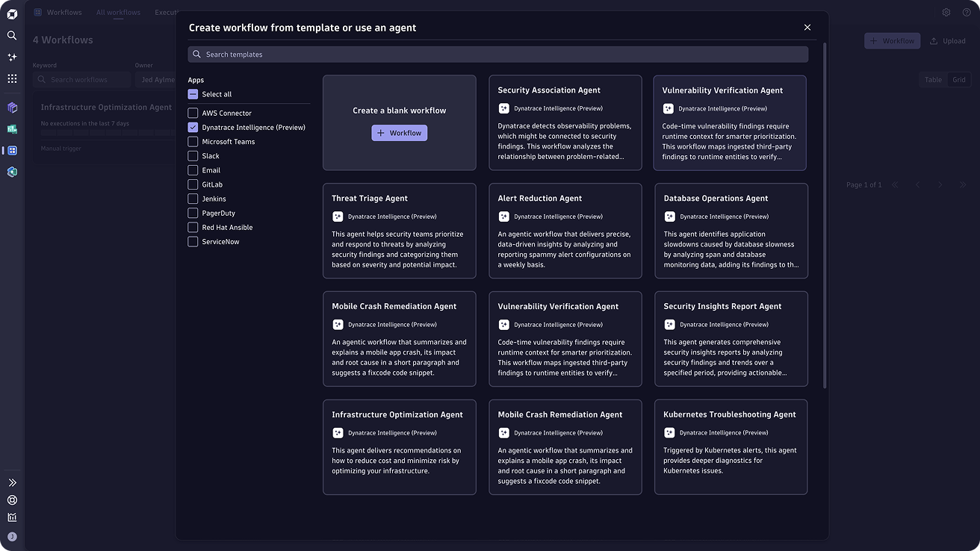Screen dimensions: 980x551
Task: Open the sparkle AI assistant icon in sidebar
Action: coord(12,57)
